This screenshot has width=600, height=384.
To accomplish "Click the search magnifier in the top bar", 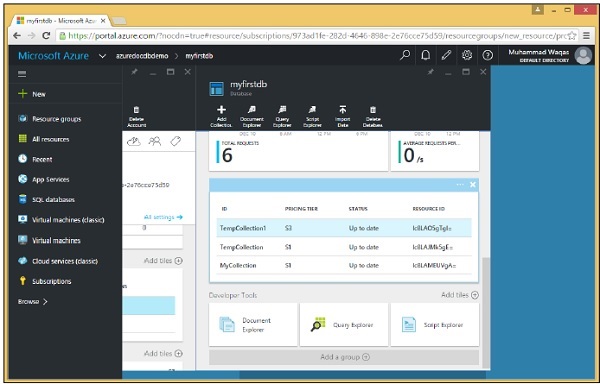I will (405, 55).
